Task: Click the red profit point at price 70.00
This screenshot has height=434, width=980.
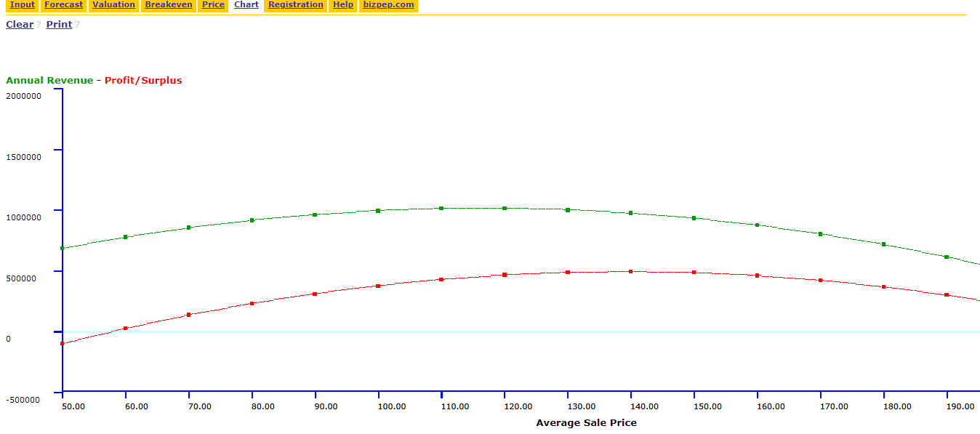Action: [189, 315]
